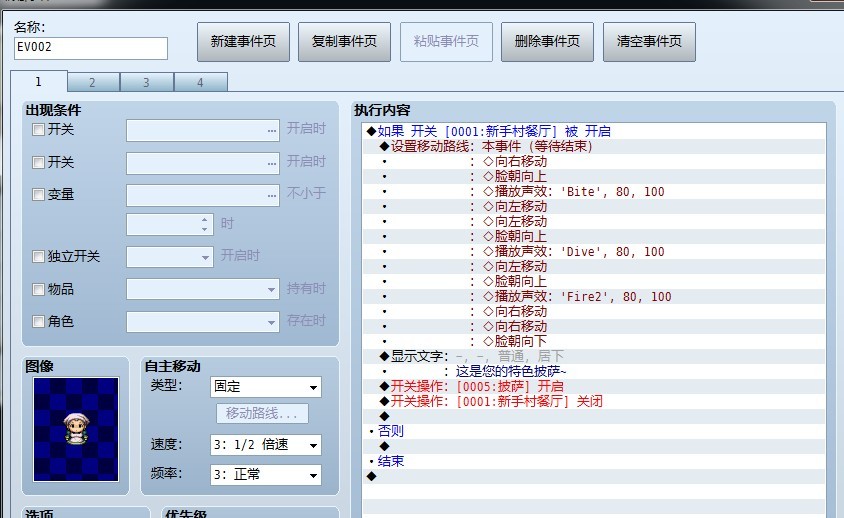Expand the 物品 dropdown
The image size is (844, 518).
click(x=203, y=290)
